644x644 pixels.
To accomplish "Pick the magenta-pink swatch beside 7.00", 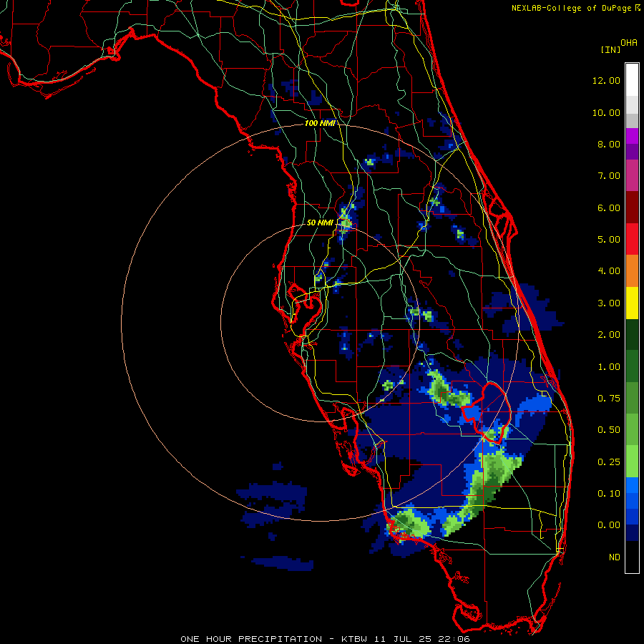I will pyautogui.click(x=632, y=175).
